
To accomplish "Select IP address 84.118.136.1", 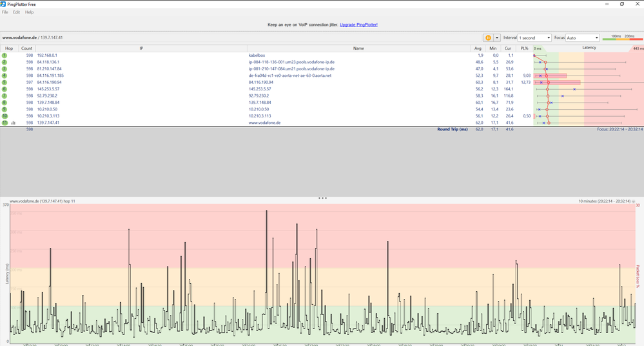I will (x=48, y=62).
